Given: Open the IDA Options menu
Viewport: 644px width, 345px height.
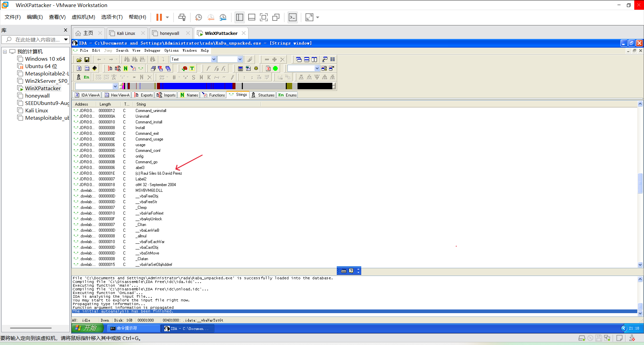Looking at the screenshot, I should click(171, 51).
